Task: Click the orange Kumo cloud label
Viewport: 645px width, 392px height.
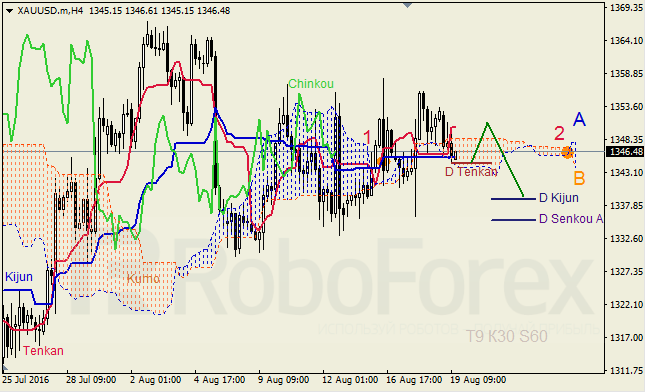Action: (143, 278)
